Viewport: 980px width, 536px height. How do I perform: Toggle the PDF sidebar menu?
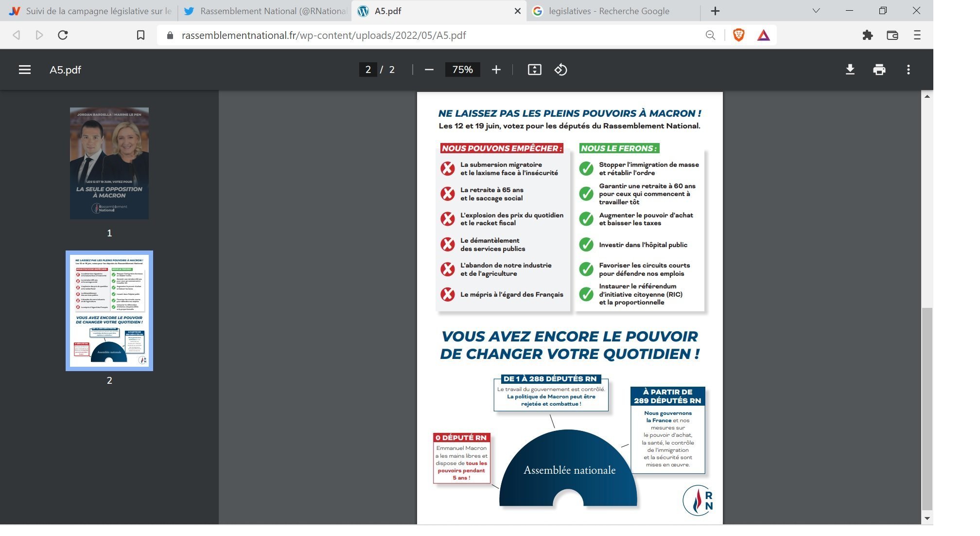click(x=25, y=70)
